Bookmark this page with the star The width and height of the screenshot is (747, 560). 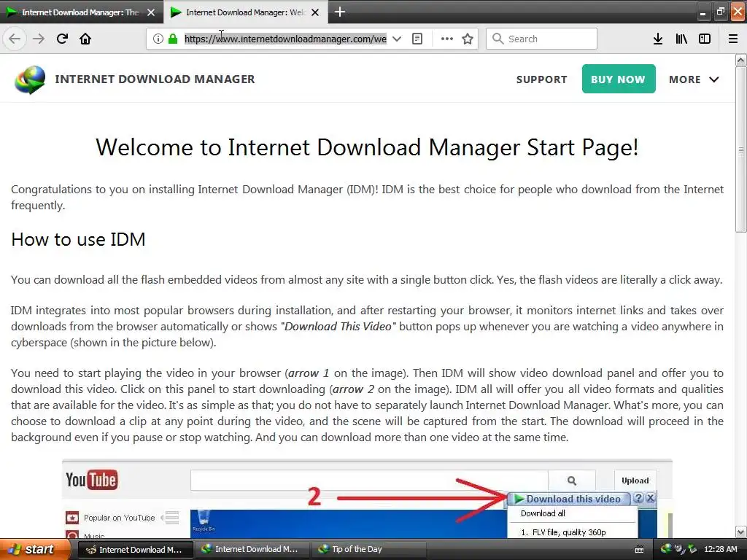tap(468, 39)
